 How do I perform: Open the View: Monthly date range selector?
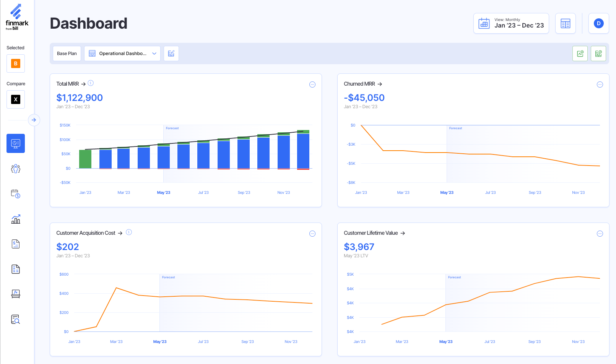tap(511, 23)
